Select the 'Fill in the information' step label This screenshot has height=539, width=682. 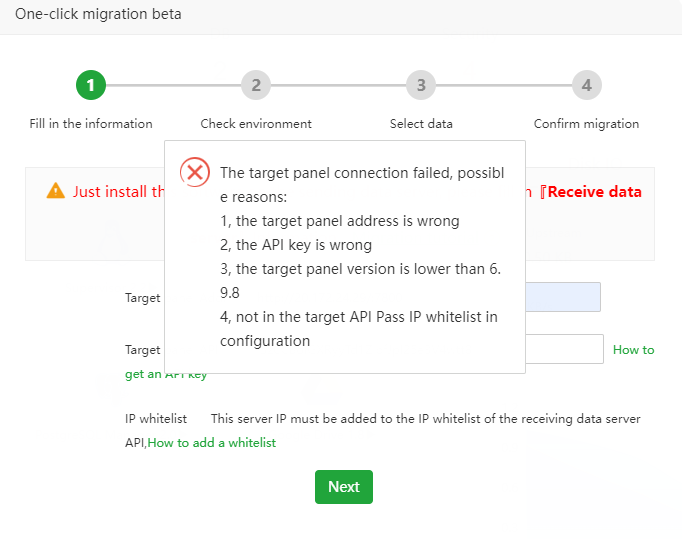click(x=91, y=124)
